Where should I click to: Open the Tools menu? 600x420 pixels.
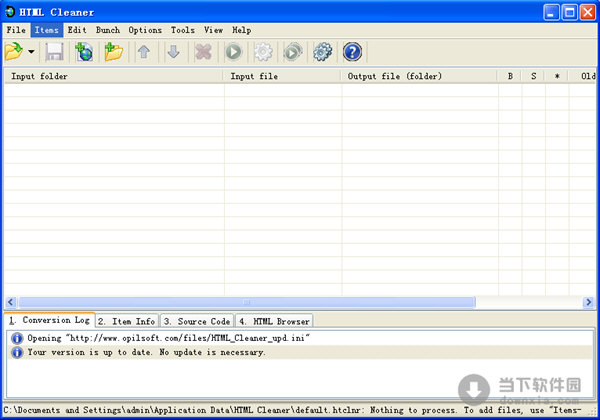[x=182, y=30]
